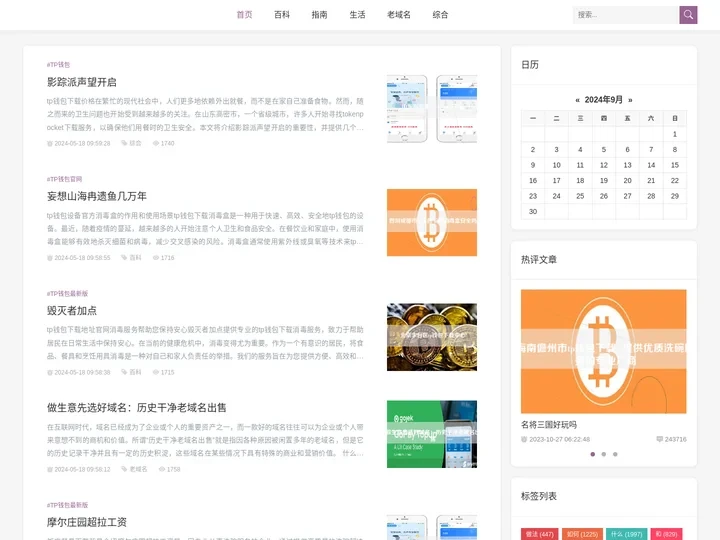
Task: Switch to the 综合 menu item
Action: tap(440, 15)
